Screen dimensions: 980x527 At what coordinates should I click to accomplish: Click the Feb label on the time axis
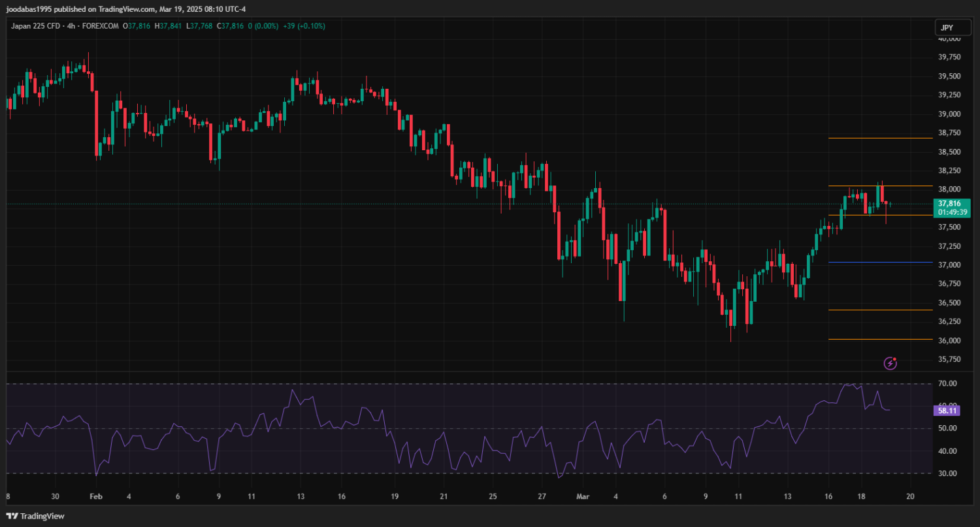(96, 496)
